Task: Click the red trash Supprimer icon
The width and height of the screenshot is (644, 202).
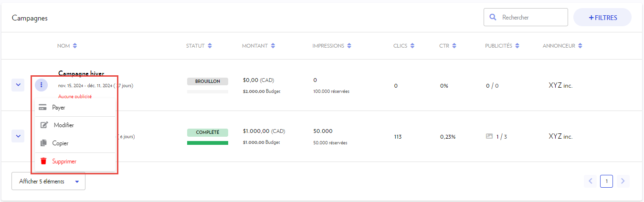Action: click(x=43, y=162)
